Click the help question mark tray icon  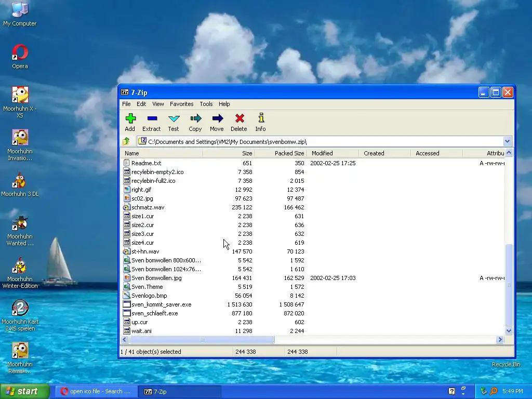(451, 391)
